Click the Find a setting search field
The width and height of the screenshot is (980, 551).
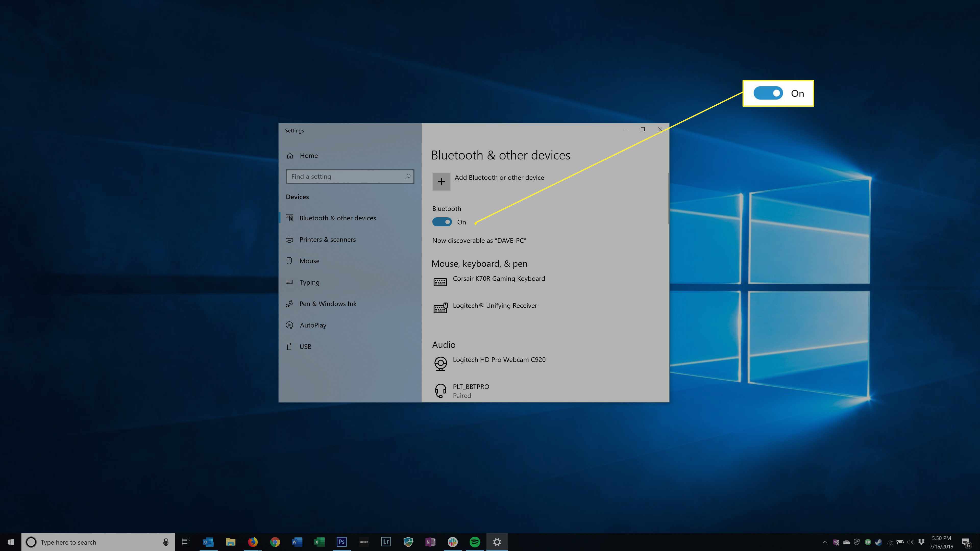point(350,177)
